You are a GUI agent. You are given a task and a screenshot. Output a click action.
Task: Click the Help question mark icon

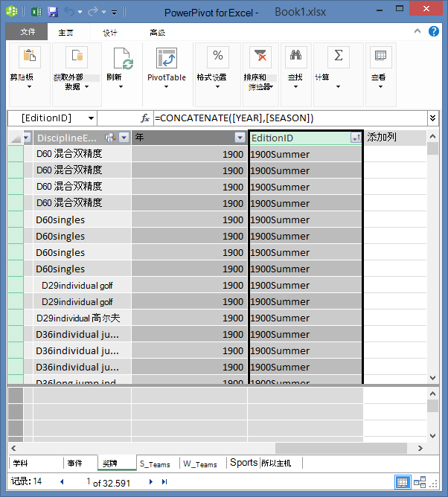[433, 31]
